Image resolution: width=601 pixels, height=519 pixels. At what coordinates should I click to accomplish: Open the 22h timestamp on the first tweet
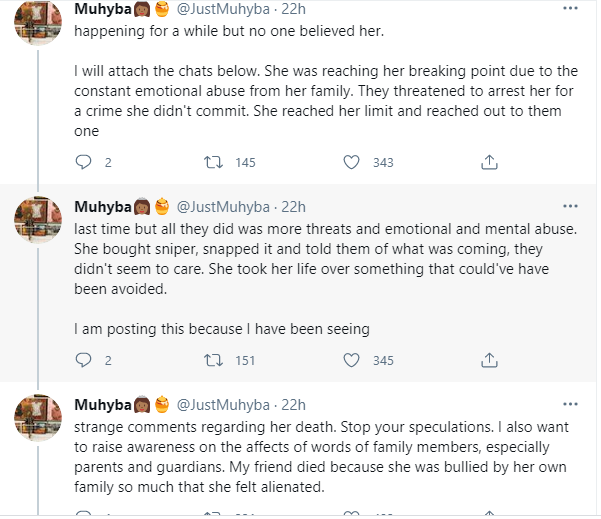[295, 9]
